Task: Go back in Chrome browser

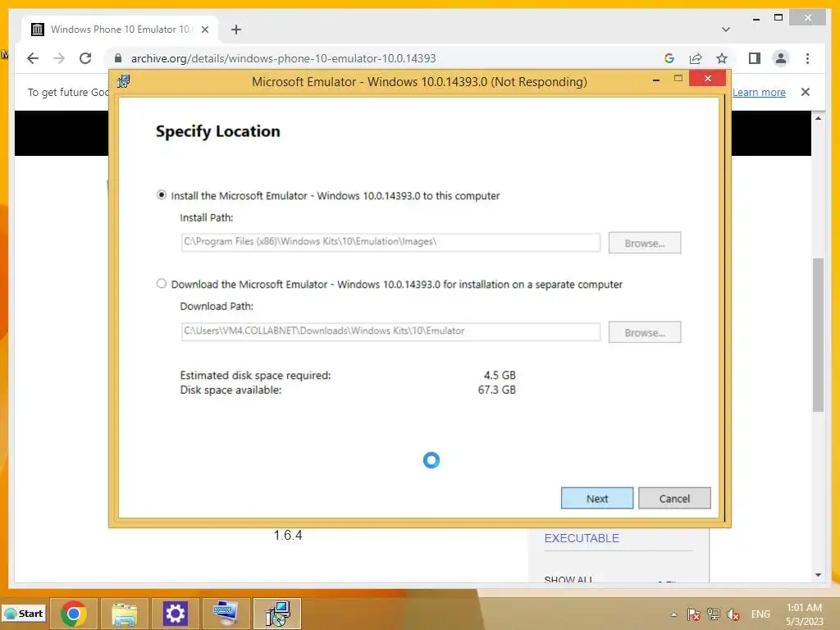Action: click(x=33, y=58)
